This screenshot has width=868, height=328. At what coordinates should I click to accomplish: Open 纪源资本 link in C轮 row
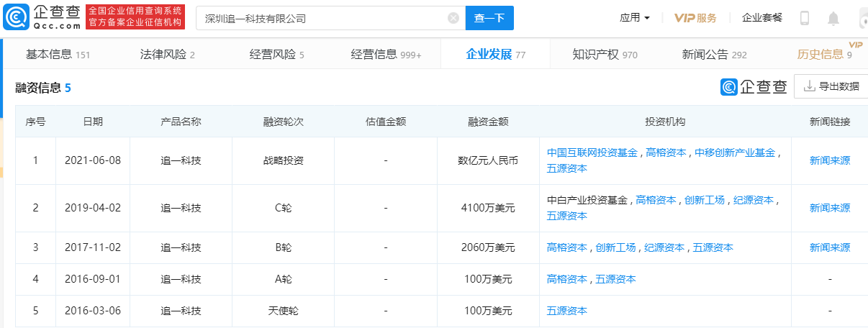click(753, 200)
